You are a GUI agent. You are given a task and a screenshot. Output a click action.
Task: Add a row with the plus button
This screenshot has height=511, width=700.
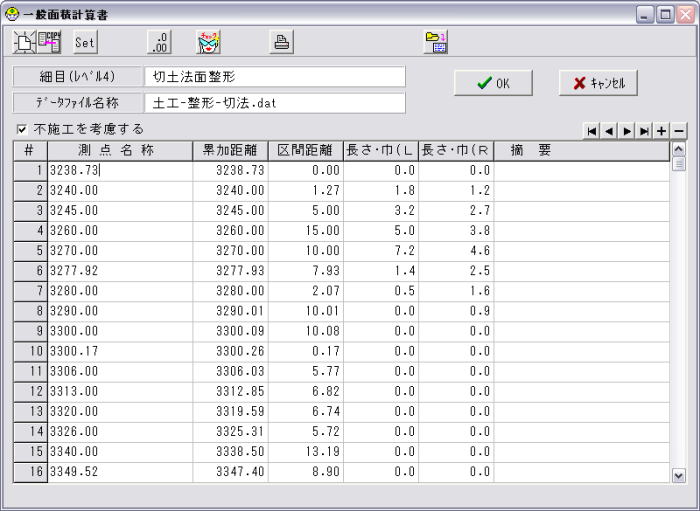pyautogui.click(x=661, y=131)
